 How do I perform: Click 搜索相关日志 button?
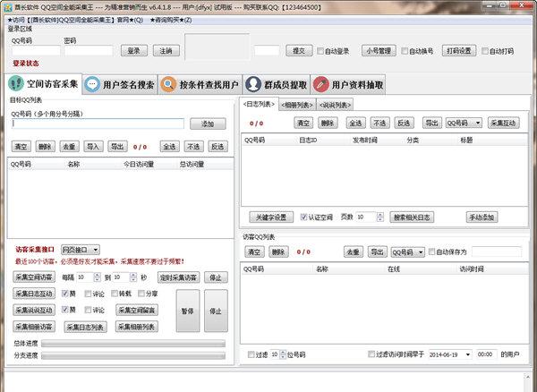tap(412, 217)
